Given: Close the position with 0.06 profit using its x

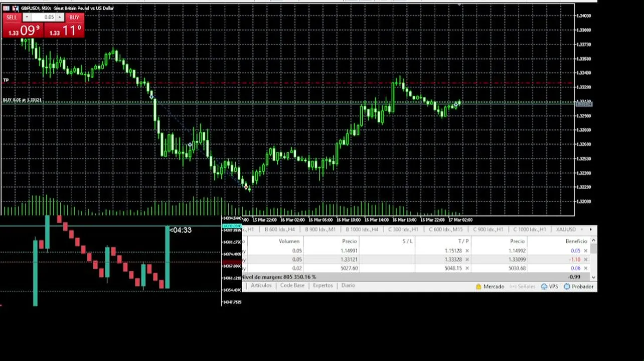Looking at the screenshot, I should coord(585,268).
